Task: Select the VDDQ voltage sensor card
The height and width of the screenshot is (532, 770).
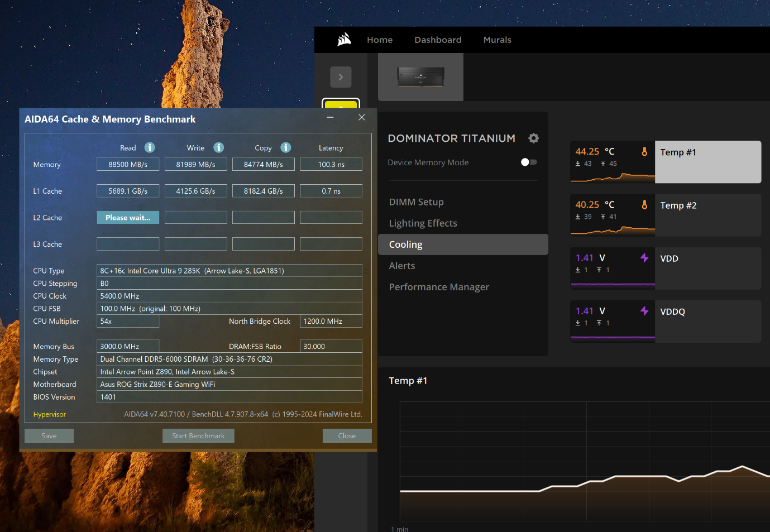Action: coord(666,321)
